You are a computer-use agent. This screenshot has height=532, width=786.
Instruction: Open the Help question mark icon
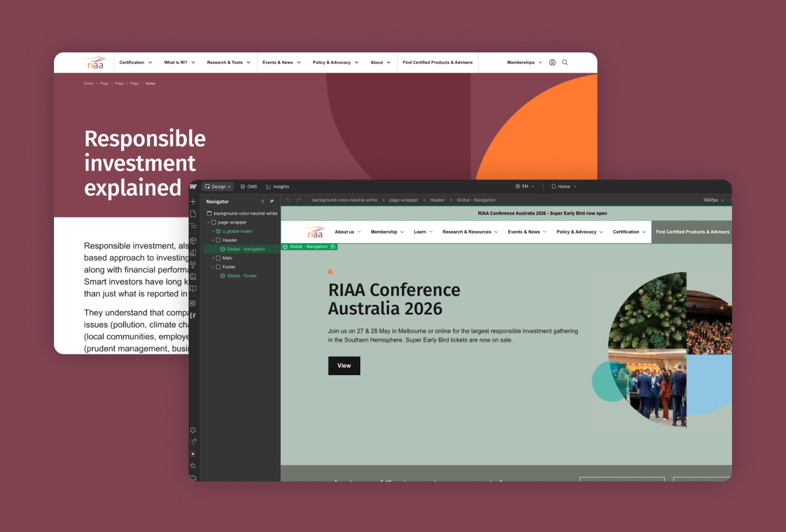193,442
